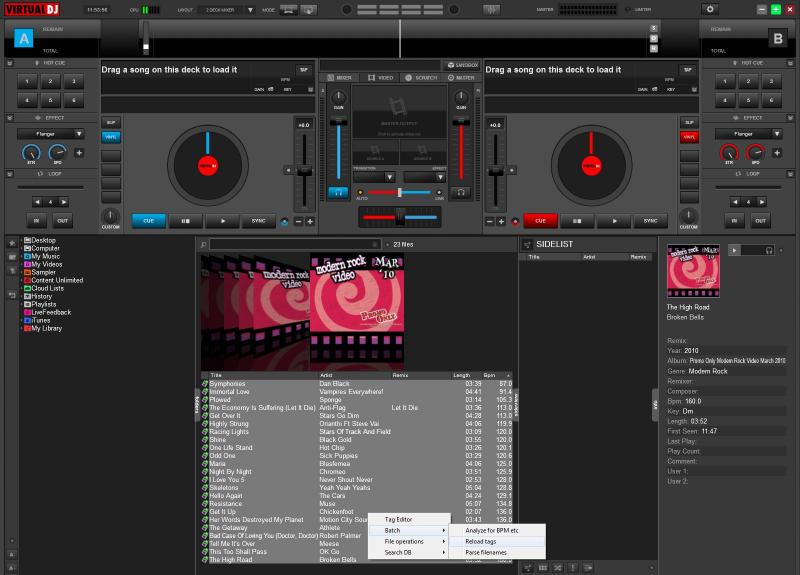Switch to the Mixer tab
This screenshot has width=800, height=575.
(x=339, y=78)
